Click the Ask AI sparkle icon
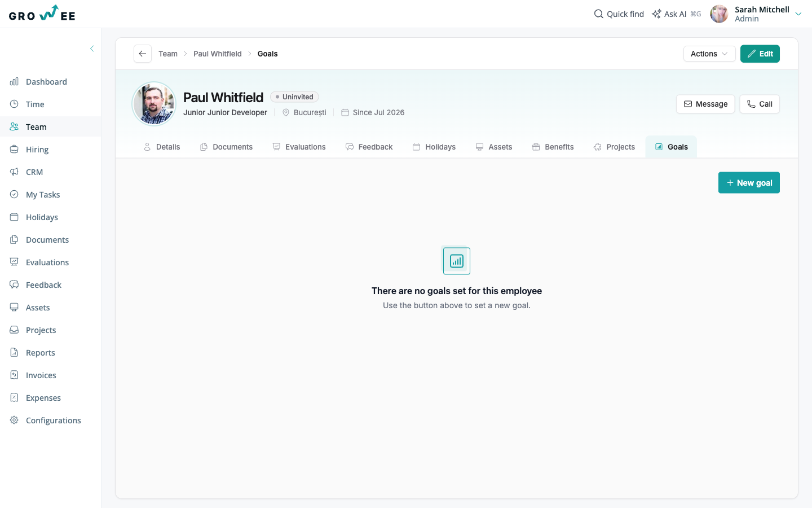This screenshot has height=508, width=812. point(656,14)
